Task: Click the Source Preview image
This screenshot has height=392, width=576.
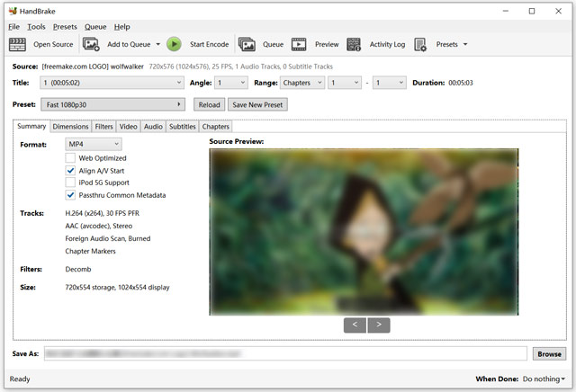Action: (x=364, y=232)
